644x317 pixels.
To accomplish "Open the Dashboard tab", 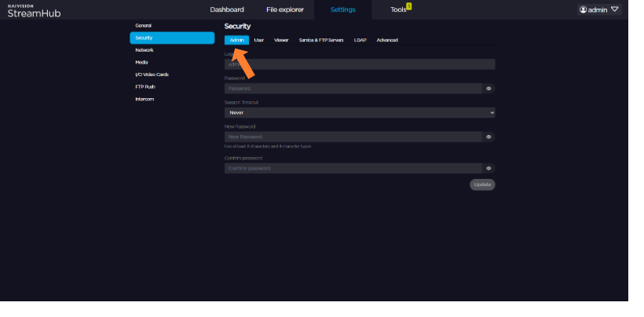I will (x=227, y=9).
